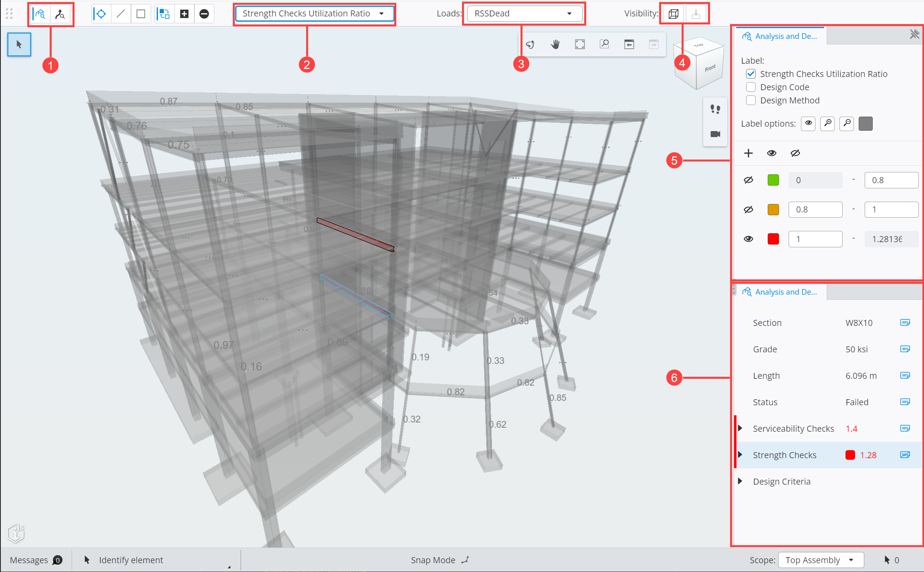Screen dimensions: 924x572
Task: Click the 0.8 upper limit input field
Action: point(891,180)
